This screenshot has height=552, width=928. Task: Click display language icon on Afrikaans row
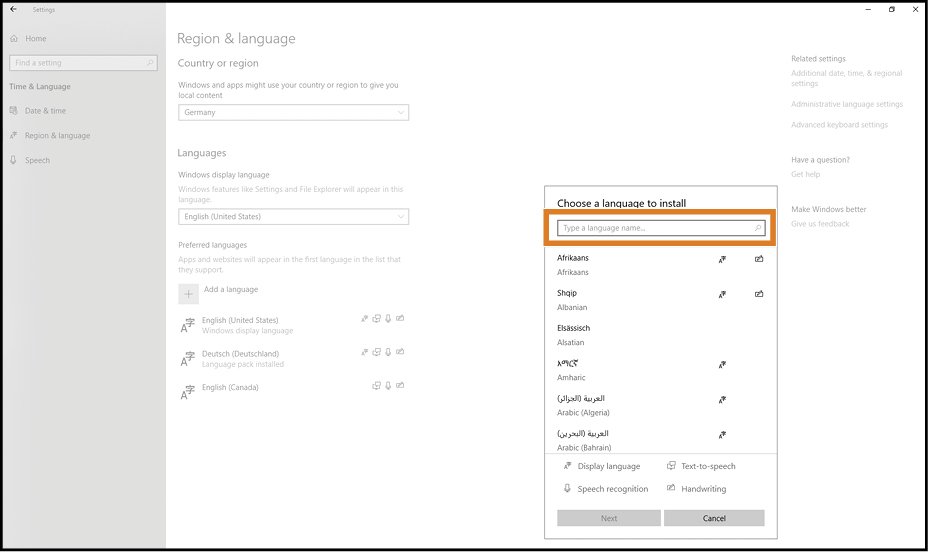(x=722, y=259)
